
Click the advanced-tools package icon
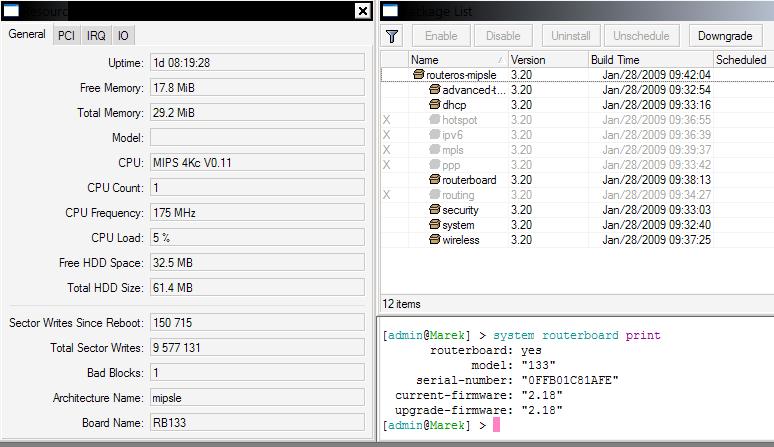pyautogui.click(x=434, y=89)
